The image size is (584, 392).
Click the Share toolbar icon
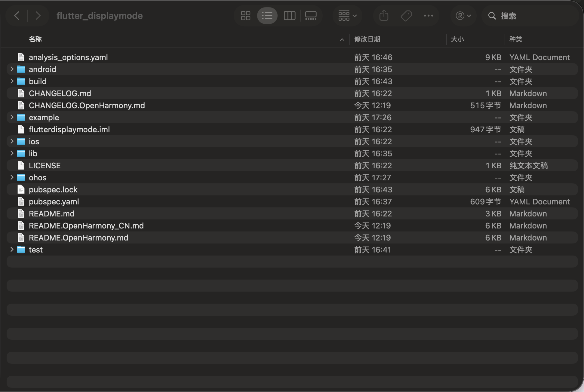pyautogui.click(x=384, y=16)
